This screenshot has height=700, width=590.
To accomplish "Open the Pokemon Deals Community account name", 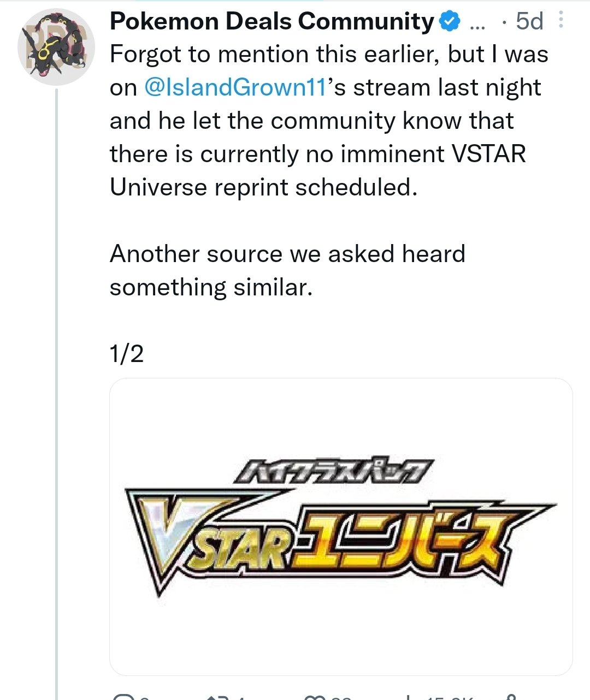I will tap(272, 21).
